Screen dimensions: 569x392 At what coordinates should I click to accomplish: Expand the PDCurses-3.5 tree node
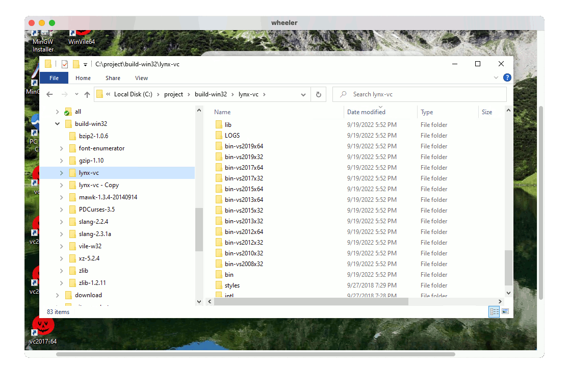pyautogui.click(x=61, y=210)
